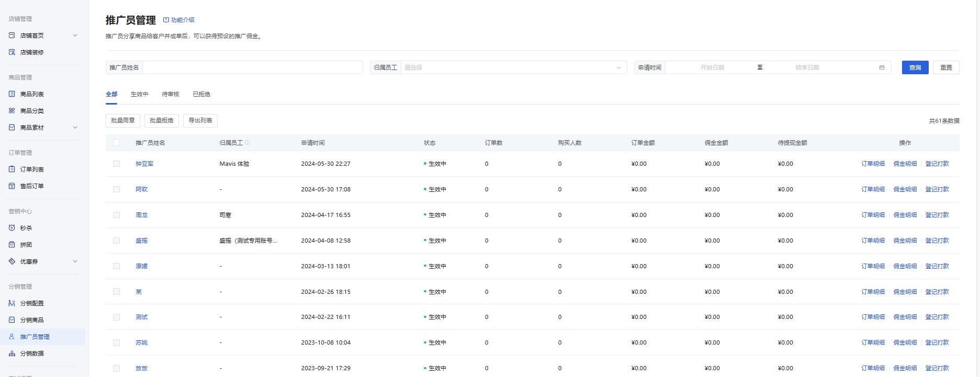Click the 订单列表 sidebar icon

[12, 169]
